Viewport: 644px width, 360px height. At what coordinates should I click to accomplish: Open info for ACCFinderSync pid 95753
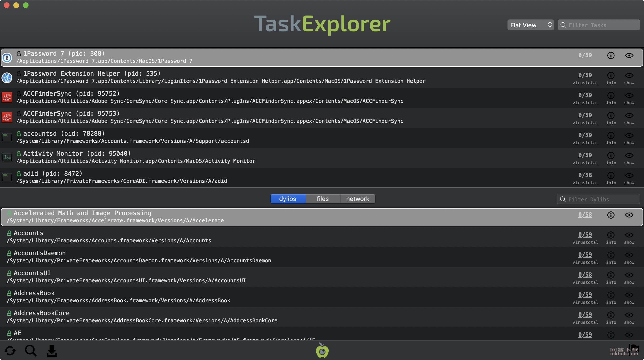(x=611, y=115)
